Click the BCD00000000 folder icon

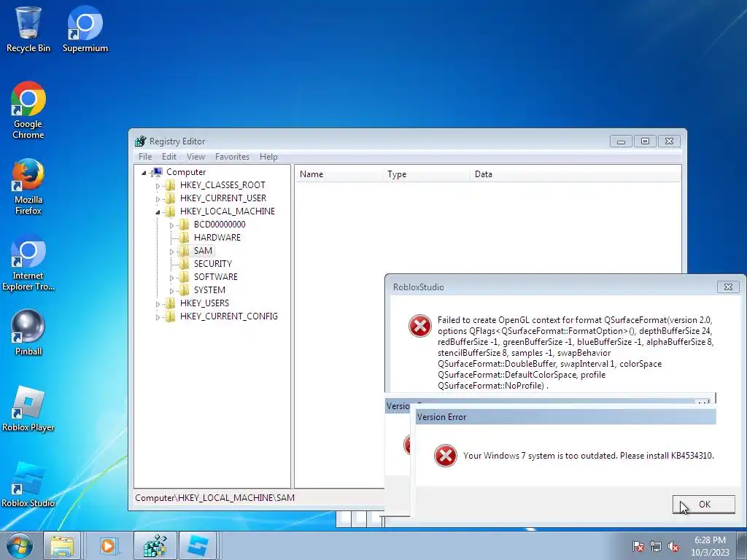pos(184,225)
